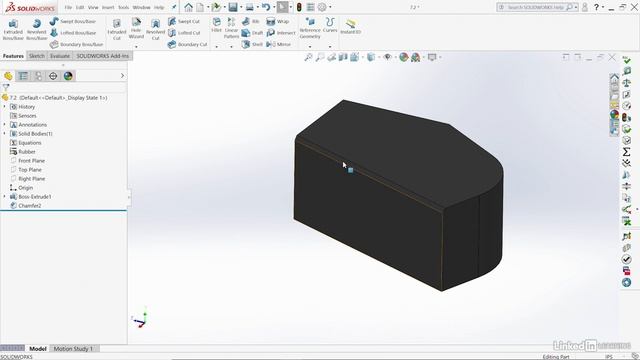Open the Options gear icon
The height and width of the screenshot is (360, 640).
tap(322, 7)
